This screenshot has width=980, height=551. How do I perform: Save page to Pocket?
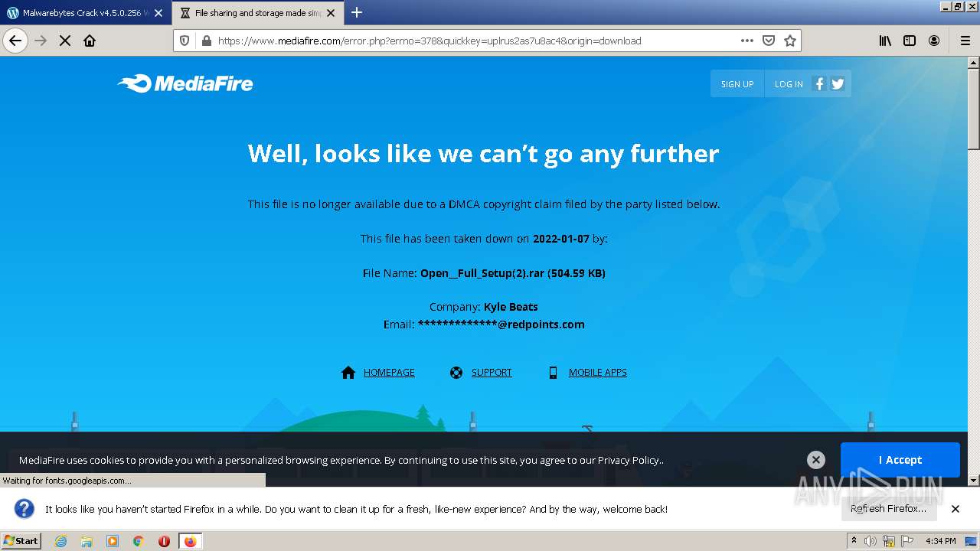pyautogui.click(x=769, y=41)
